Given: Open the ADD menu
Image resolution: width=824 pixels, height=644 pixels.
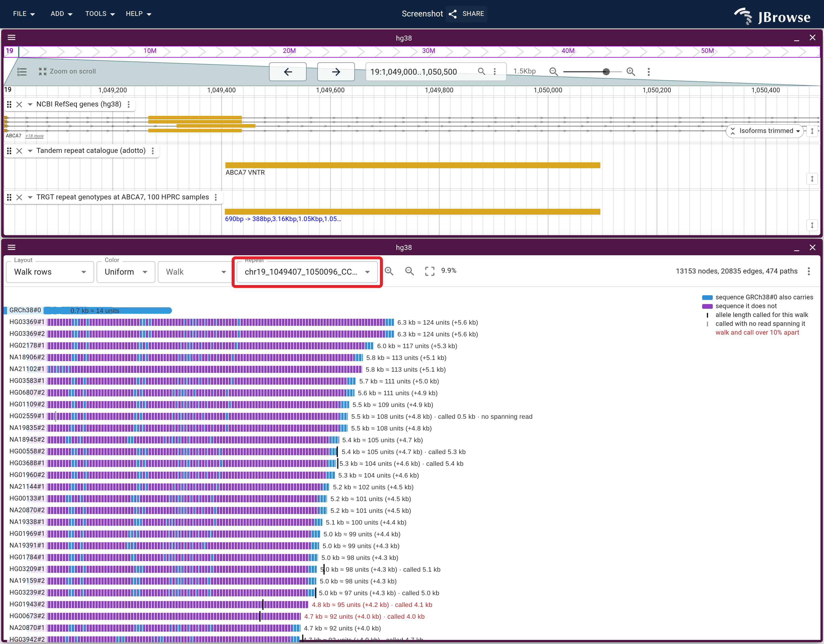Looking at the screenshot, I should [x=61, y=14].
